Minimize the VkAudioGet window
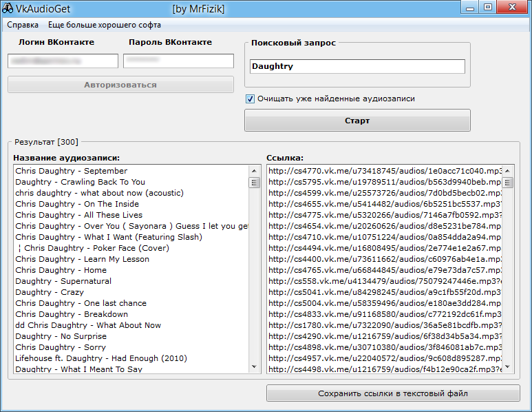Image resolution: width=532 pixels, height=412 pixels. click(x=470, y=7)
